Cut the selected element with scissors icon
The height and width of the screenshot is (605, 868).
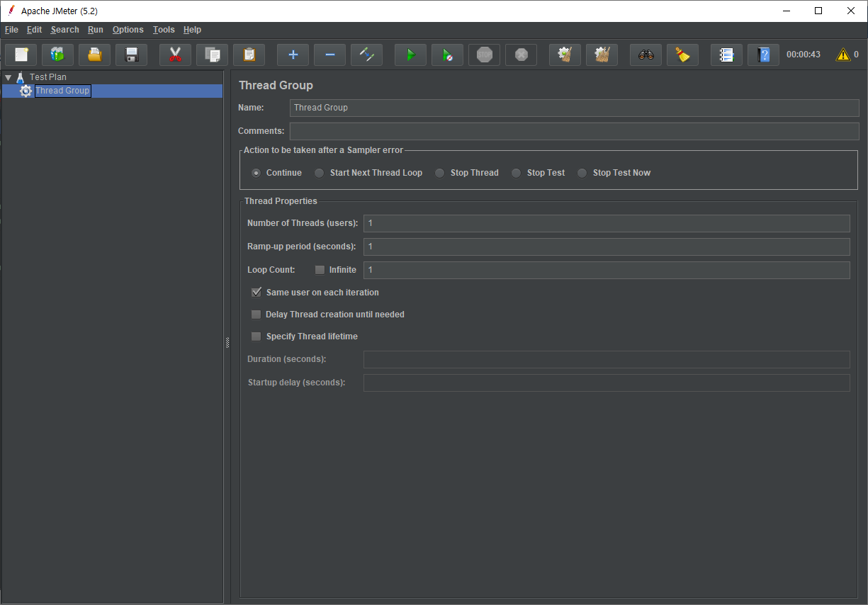coord(176,55)
